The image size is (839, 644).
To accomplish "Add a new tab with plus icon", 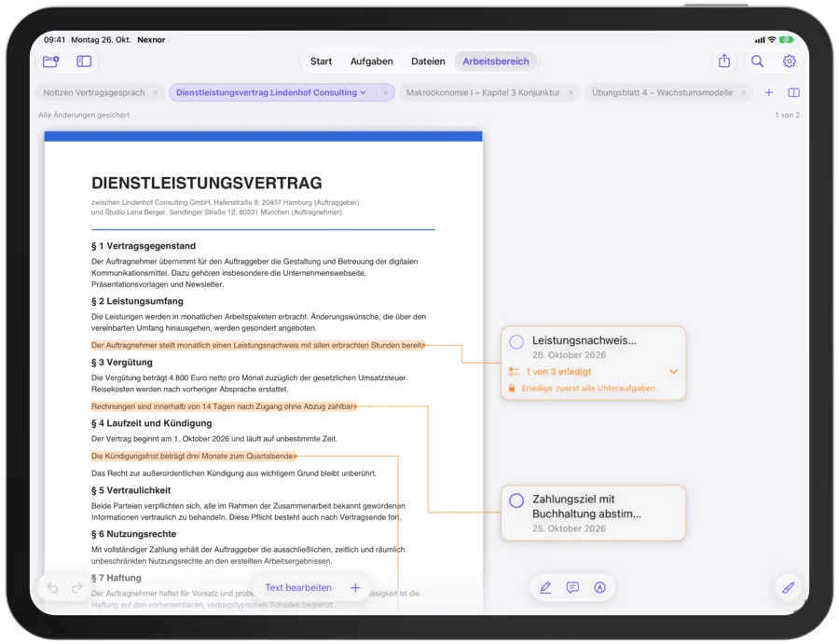I will 769,92.
